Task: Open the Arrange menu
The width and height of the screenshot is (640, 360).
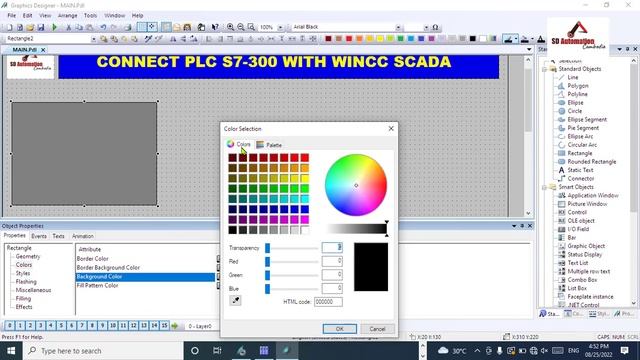Action: click(x=67, y=16)
